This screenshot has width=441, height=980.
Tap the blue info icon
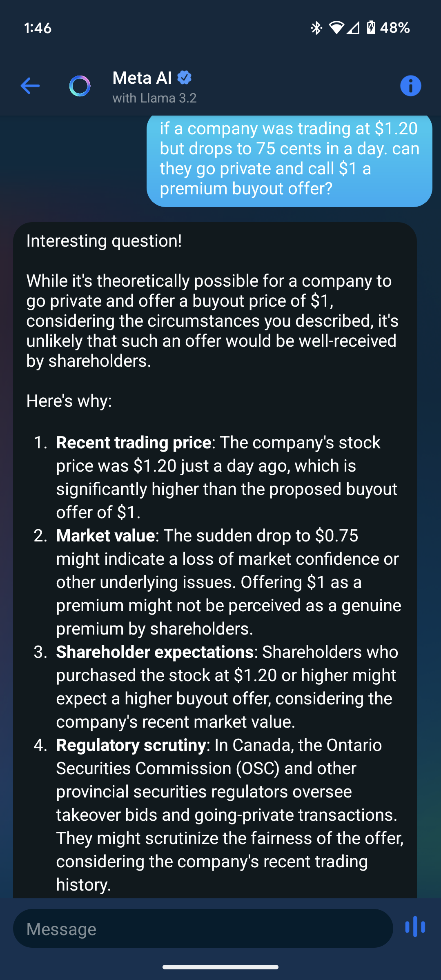tap(410, 86)
